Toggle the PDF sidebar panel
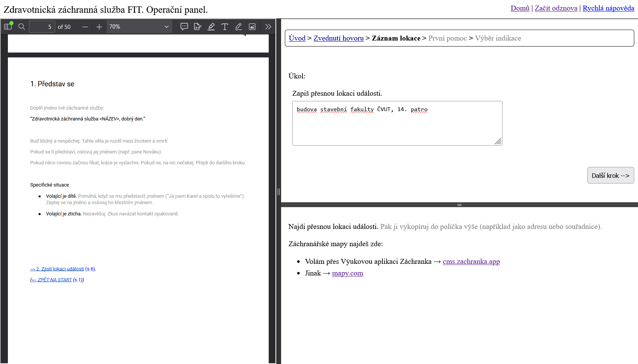 coord(8,27)
